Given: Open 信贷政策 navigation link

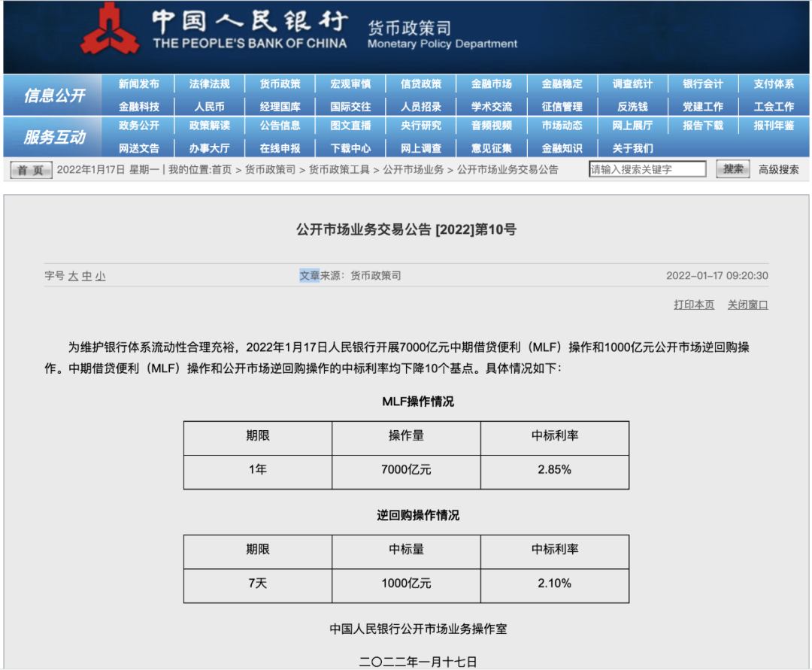Looking at the screenshot, I should pyautogui.click(x=421, y=84).
